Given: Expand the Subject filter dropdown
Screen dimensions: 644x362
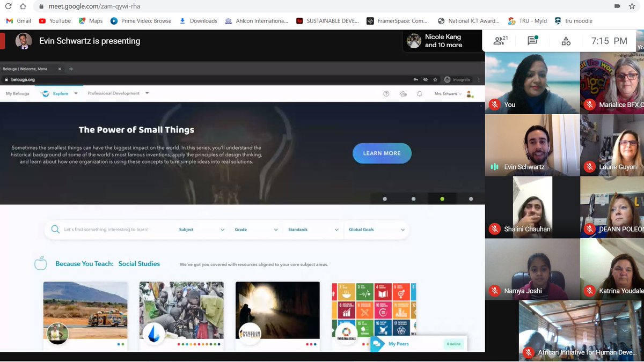Looking at the screenshot, I should click(202, 230).
